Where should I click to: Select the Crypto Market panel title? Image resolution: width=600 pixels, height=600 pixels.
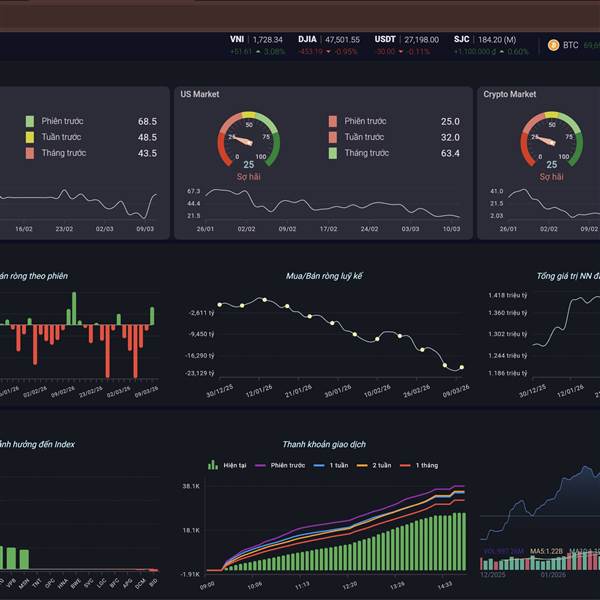click(509, 94)
